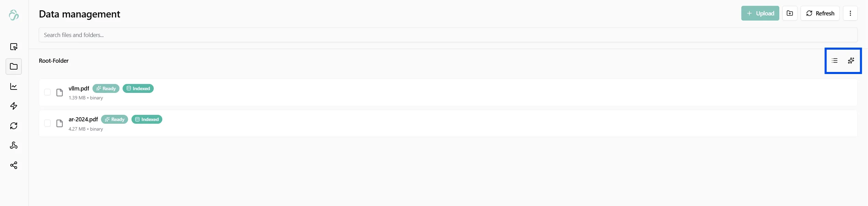The image size is (868, 206).
Task: Open the vllm.pdf file entry
Action: coord(79,88)
